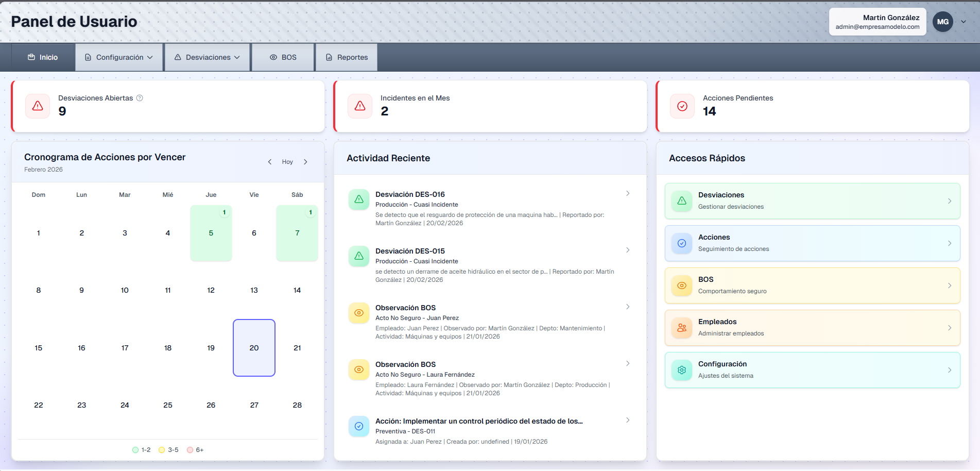Viewport: 980px width, 471px height.
Task: Click the Empleados people icon in Accesos Rápidos
Action: click(x=682, y=328)
